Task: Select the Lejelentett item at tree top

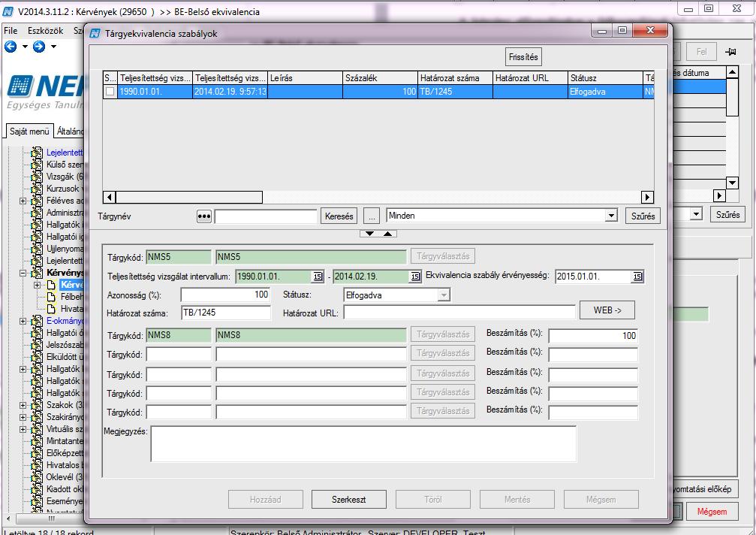Action: pyautogui.click(x=65, y=153)
